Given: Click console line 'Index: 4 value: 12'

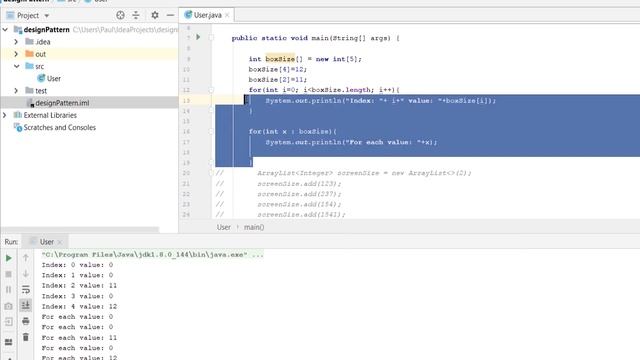Looking at the screenshot, I should [79, 307].
